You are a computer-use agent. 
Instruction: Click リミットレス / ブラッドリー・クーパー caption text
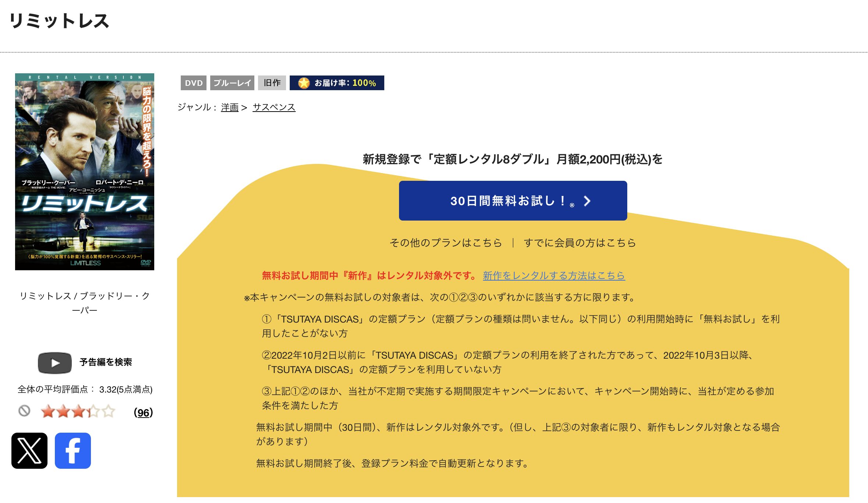click(85, 303)
